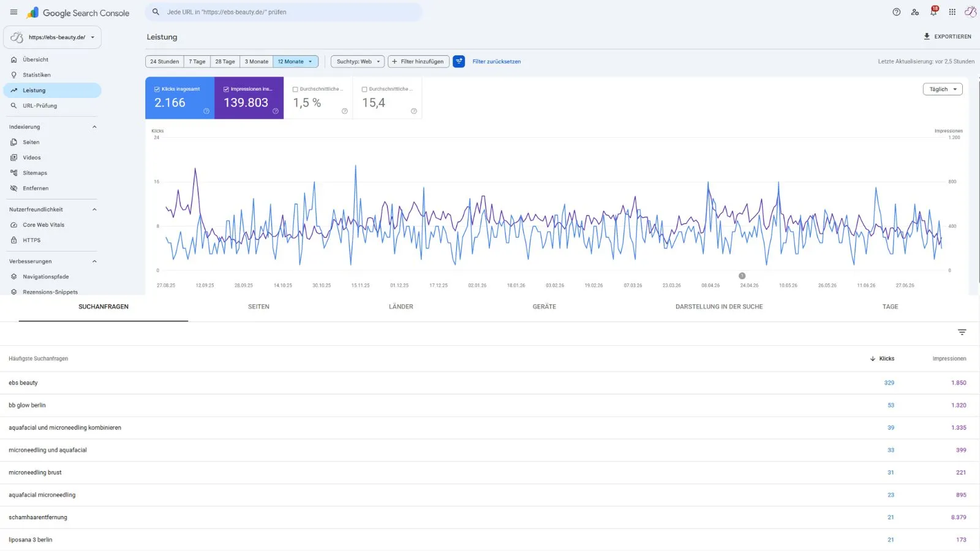Screen dimensions: 980x551
Task: Click the query 'aquafacial microneedling'
Action: [42, 495]
